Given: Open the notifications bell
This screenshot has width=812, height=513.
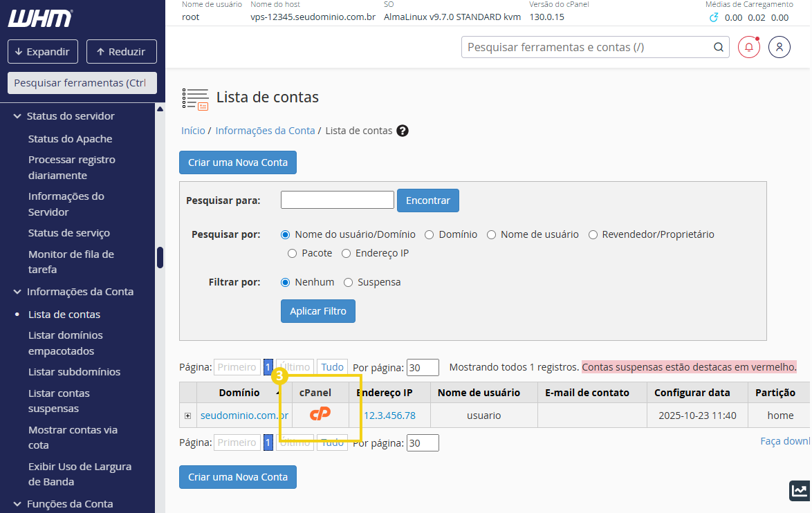Looking at the screenshot, I should (x=748, y=46).
